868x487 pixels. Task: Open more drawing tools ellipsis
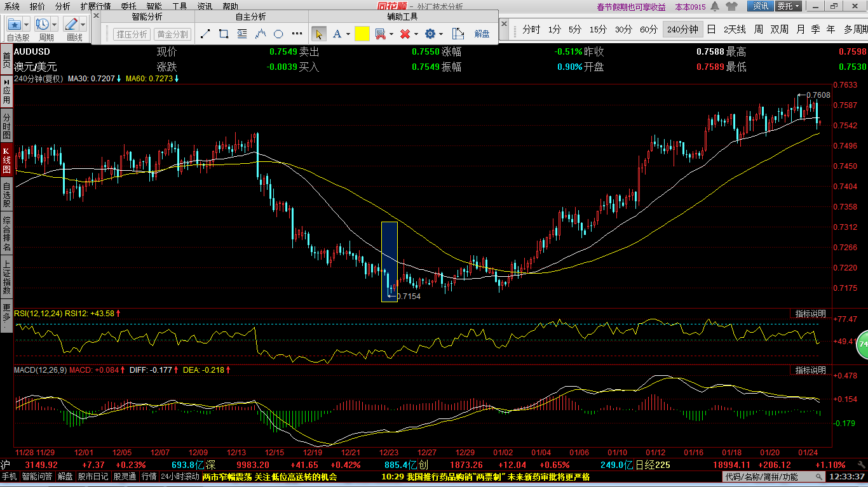tap(297, 34)
